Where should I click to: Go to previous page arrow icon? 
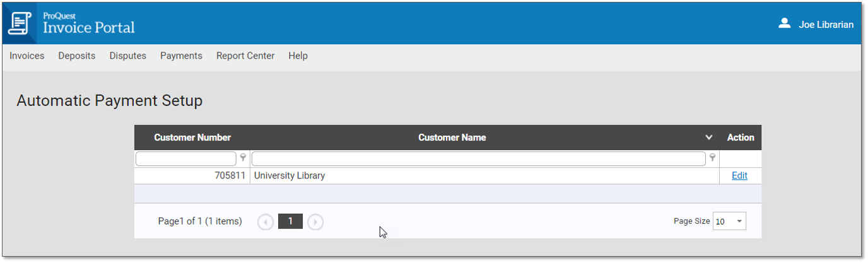pyautogui.click(x=266, y=222)
